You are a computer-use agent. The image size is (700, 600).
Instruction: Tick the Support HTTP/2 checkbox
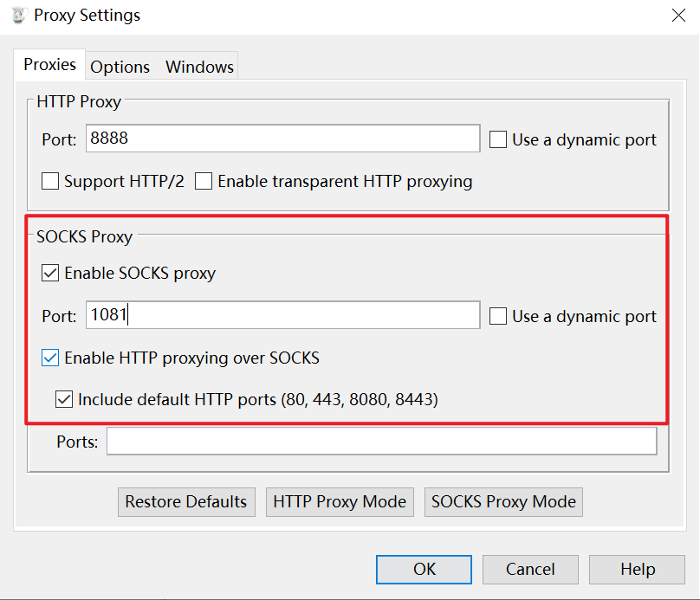[x=50, y=182]
